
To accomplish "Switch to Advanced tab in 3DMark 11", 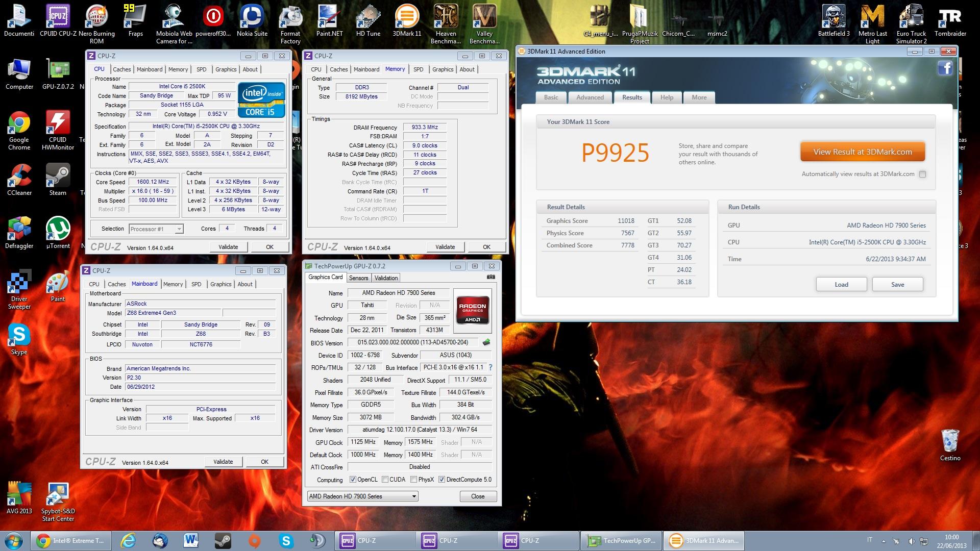I will coord(590,97).
